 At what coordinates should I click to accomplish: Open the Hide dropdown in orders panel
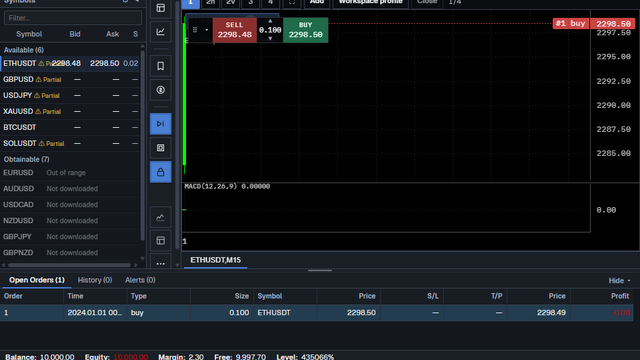[620, 280]
